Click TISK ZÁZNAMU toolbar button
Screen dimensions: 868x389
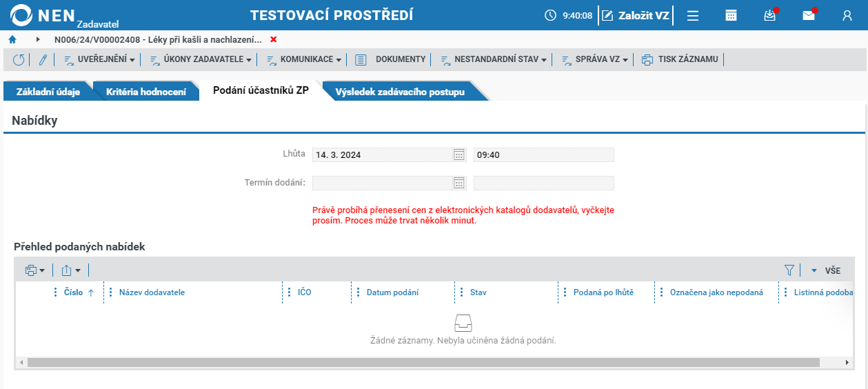point(680,59)
